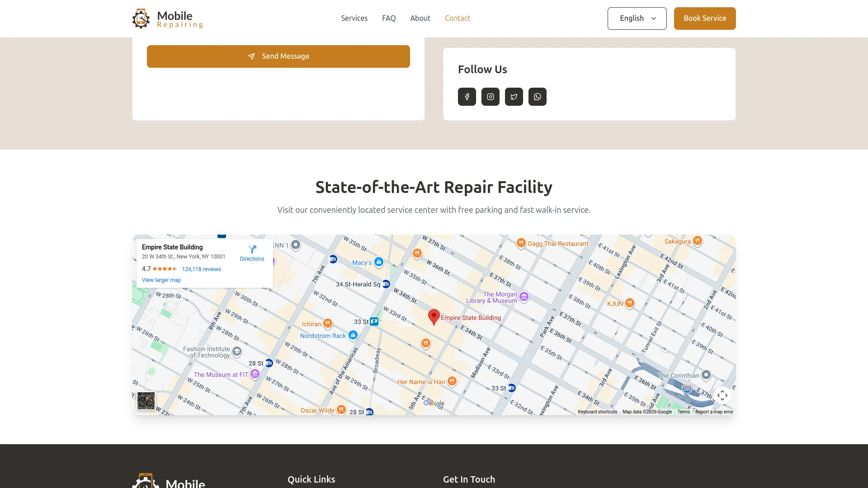
Task: Open the About navigation link
Action: click(x=420, y=18)
